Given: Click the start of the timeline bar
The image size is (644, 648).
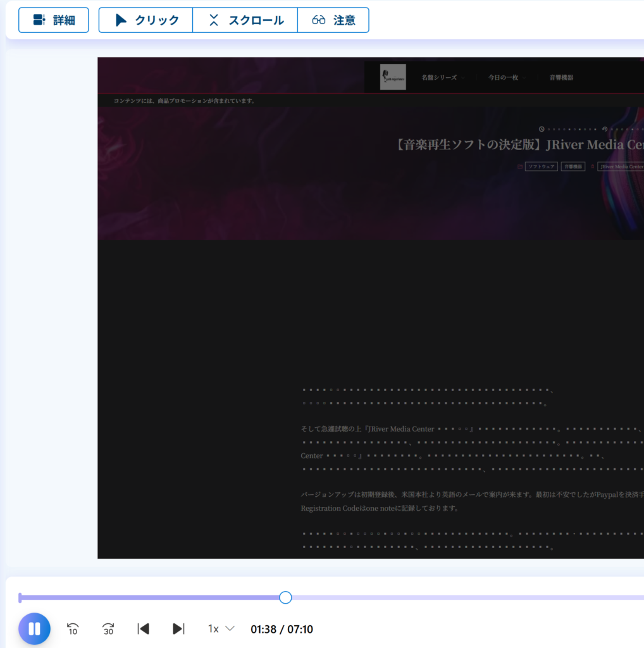Looking at the screenshot, I should click(x=21, y=597).
